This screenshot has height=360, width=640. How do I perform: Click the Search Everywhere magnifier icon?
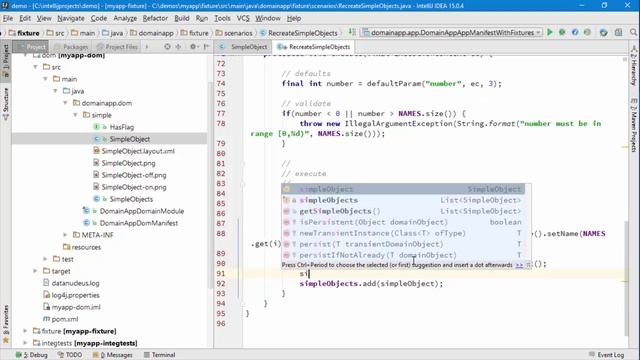coord(633,32)
